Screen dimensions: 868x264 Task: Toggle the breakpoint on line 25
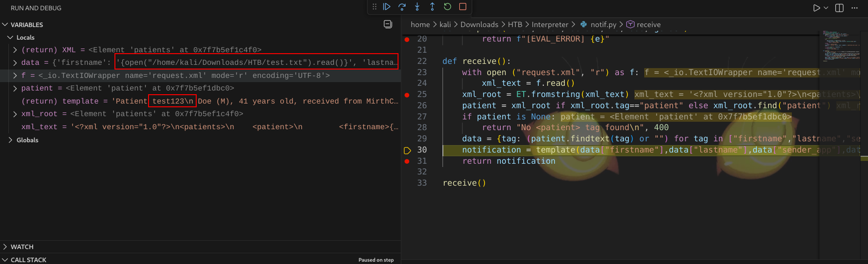point(407,95)
